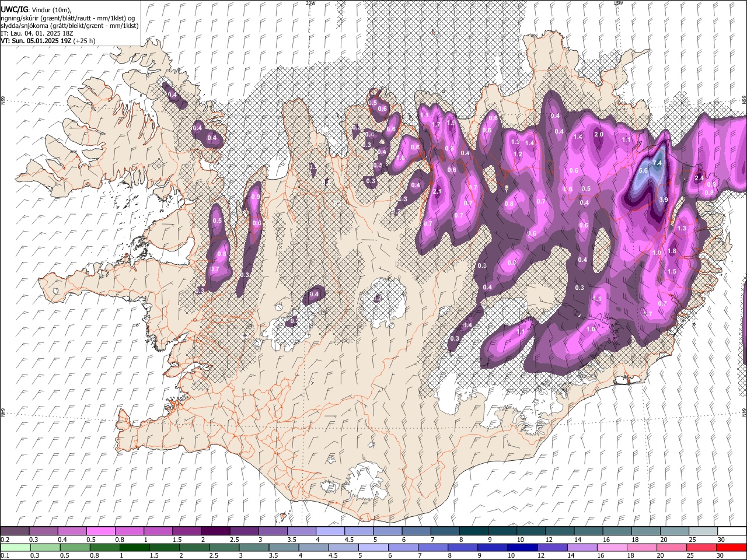The width and height of the screenshot is (747, 560).
Task: Select the 2.0 value in the northeast
Action: 598,134
